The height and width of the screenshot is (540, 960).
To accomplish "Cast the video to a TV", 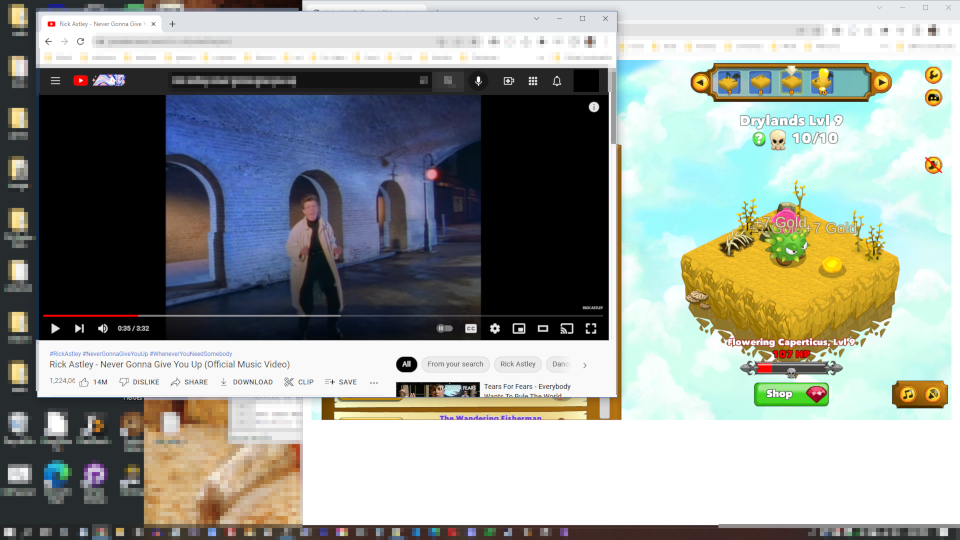I will coord(567,329).
